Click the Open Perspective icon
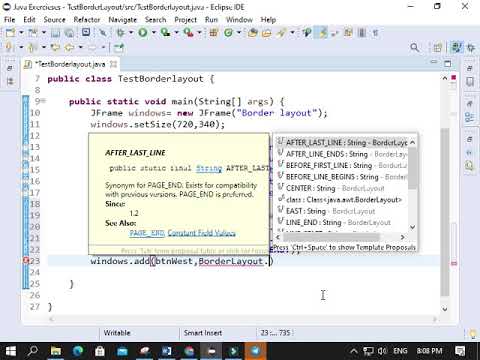 click(x=438, y=48)
